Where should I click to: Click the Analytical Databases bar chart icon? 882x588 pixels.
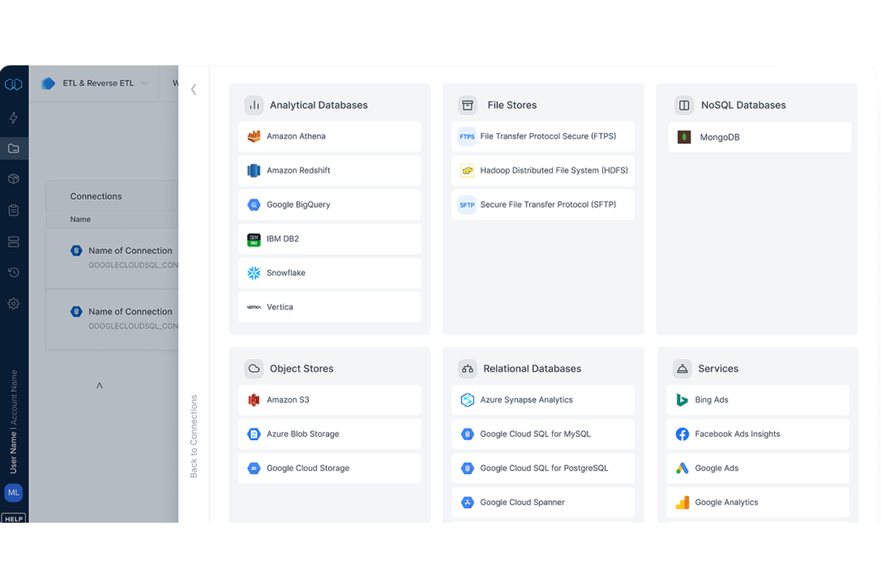click(254, 105)
